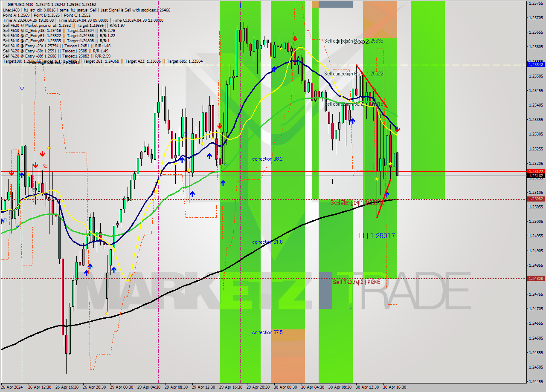
Task: Click the 1.25655 price scale value
Action: coord(536,32)
